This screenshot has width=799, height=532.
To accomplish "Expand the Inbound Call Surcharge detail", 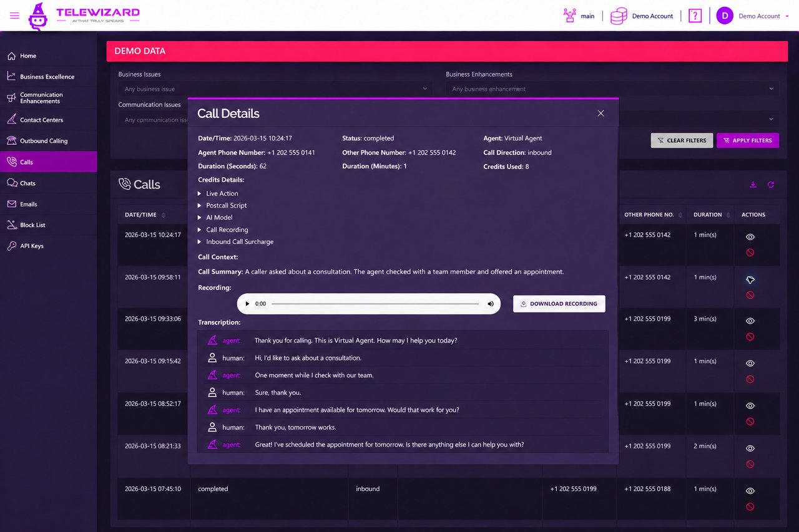I will tap(235, 242).
